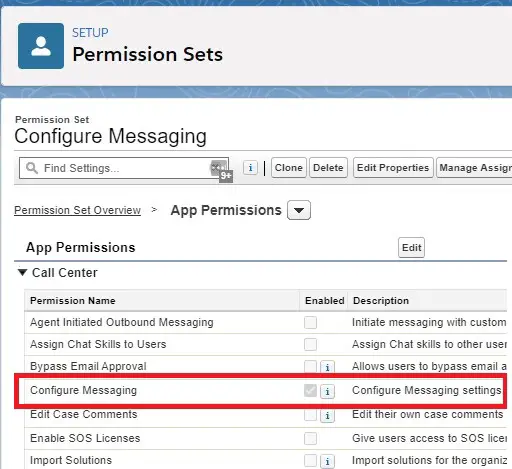Viewport: 512px width, 469px height.
Task: Toggle the Configure Messaging enabled checkbox
Action: [310, 390]
